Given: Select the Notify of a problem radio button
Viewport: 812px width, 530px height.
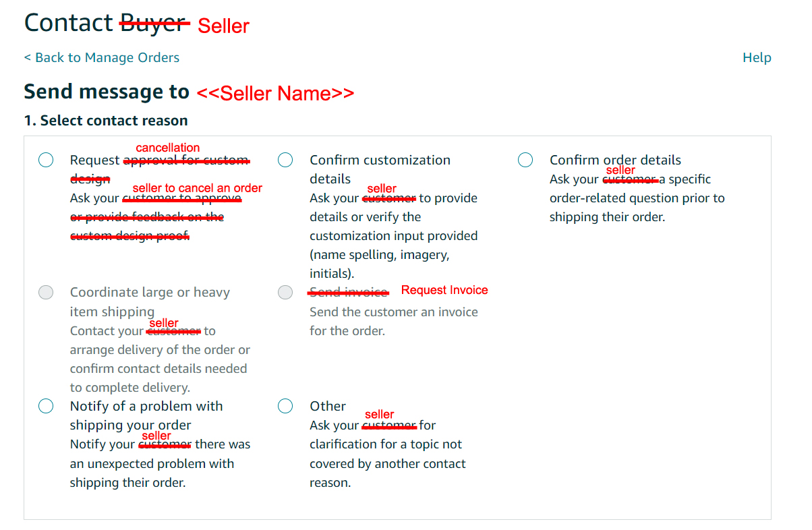Looking at the screenshot, I should pos(46,406).
